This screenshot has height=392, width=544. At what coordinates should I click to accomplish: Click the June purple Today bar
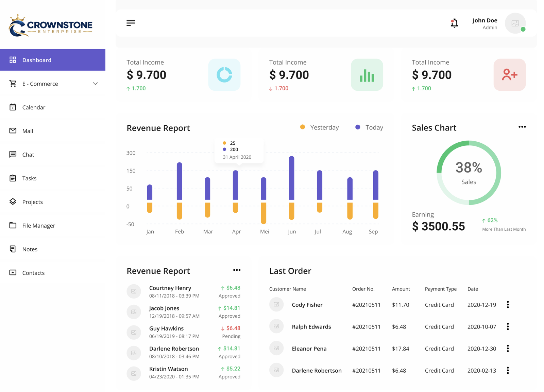pos(291,178)
